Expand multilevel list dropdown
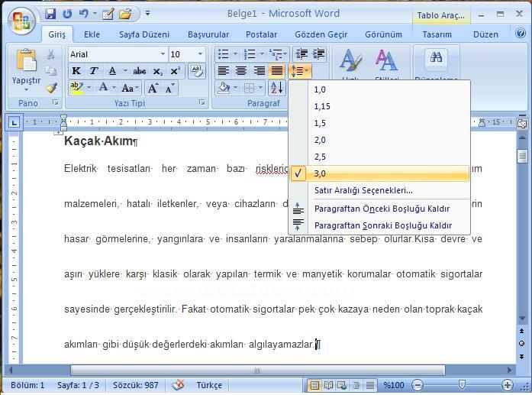The width and height of the screenshot is (532, 395). click(x=285, y=54)
